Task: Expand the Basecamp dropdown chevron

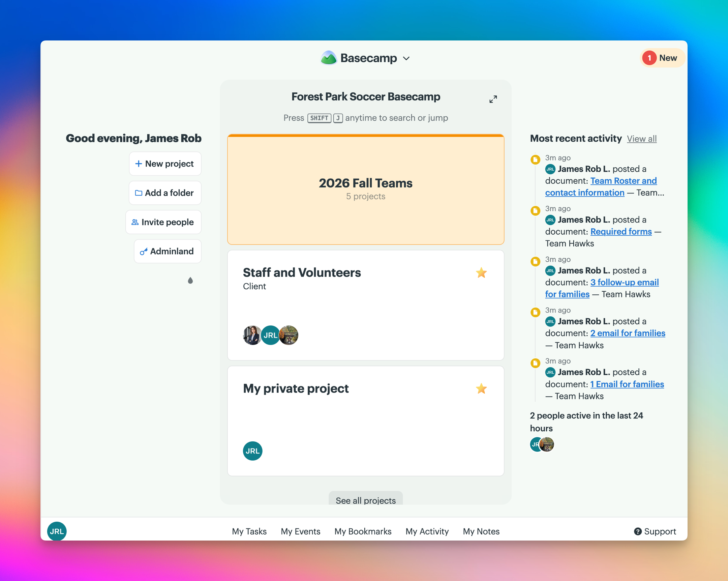Action: [x=406, y=58]
